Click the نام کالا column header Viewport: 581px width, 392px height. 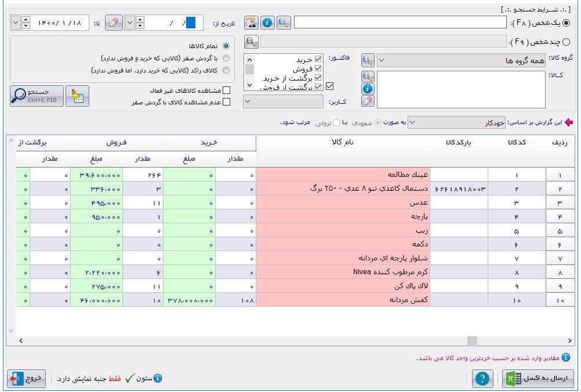click(343, 143)
